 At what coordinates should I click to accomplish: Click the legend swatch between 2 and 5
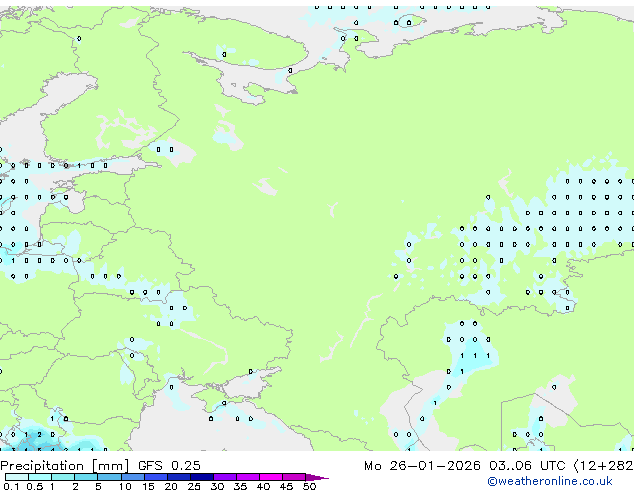click(x=86, y=477)
